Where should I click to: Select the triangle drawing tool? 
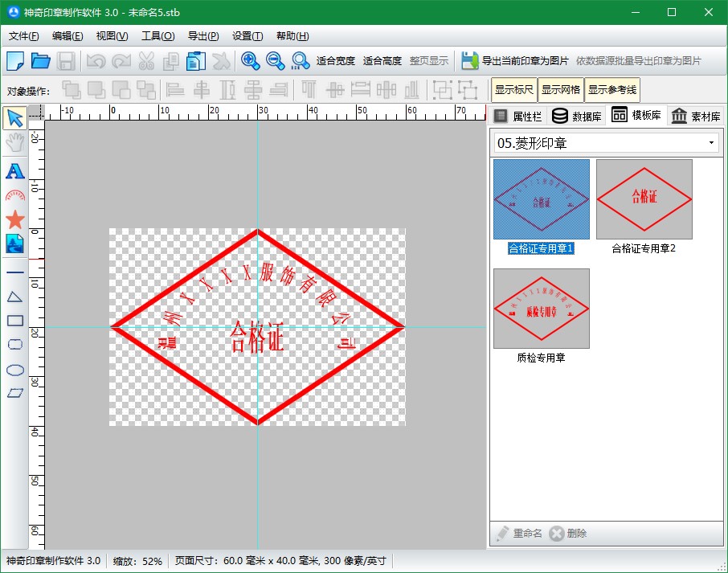coord(14,297)
